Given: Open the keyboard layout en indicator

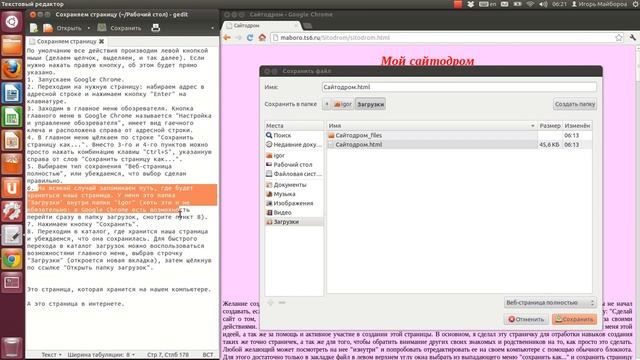Looking at the screenshot, I should point(488,4).
